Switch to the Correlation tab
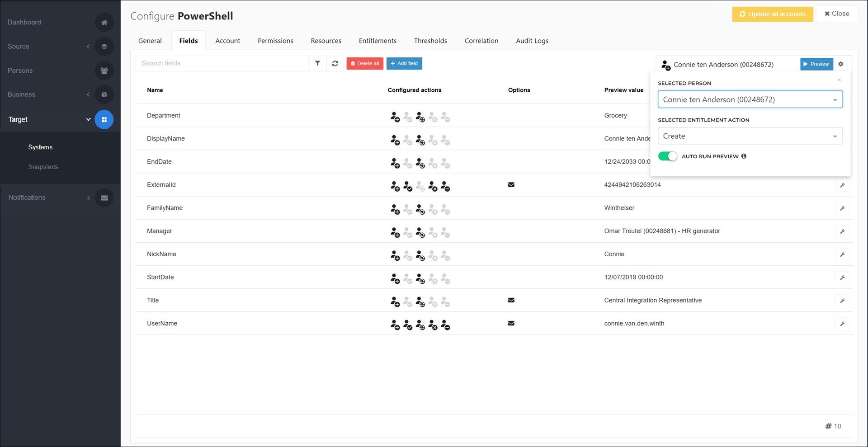The image size is (868, 447). 481,41
